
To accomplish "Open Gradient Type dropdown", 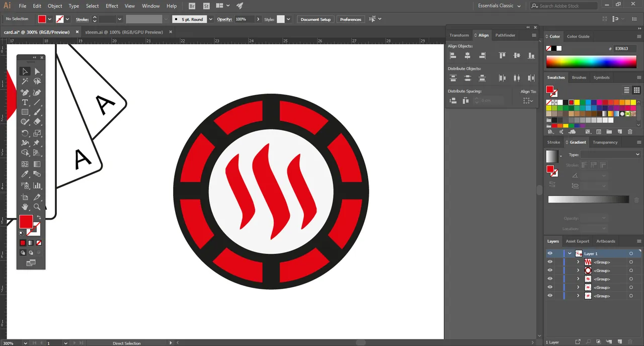I will point(610,155).
